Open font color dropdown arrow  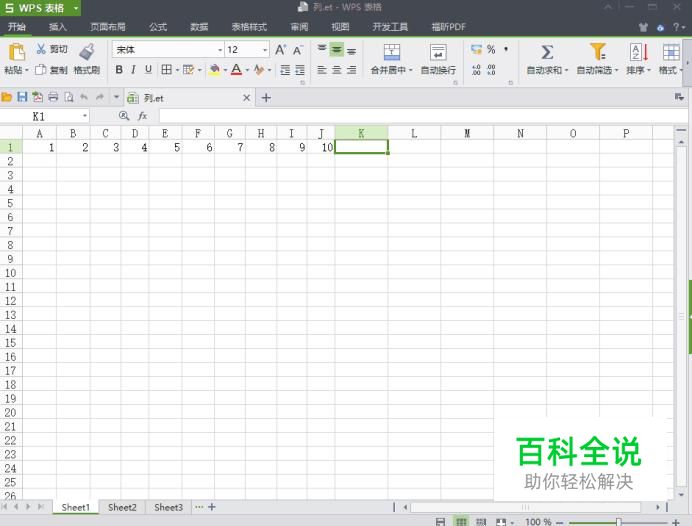point(247,70)
